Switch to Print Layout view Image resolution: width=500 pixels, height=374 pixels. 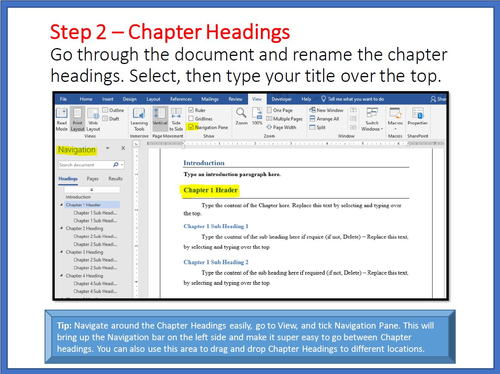[x=77, y=119]
